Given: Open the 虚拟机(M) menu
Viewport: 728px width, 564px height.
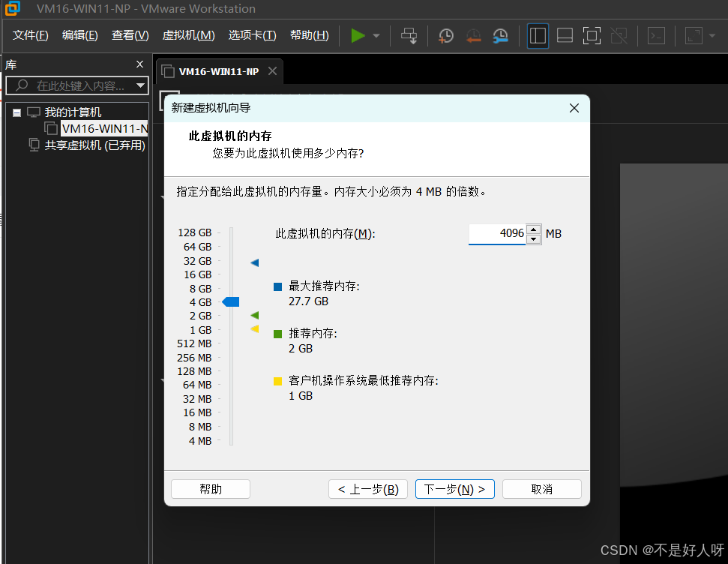Looking at the screenshot, I should pyautogui.click(x=188, y=35).
